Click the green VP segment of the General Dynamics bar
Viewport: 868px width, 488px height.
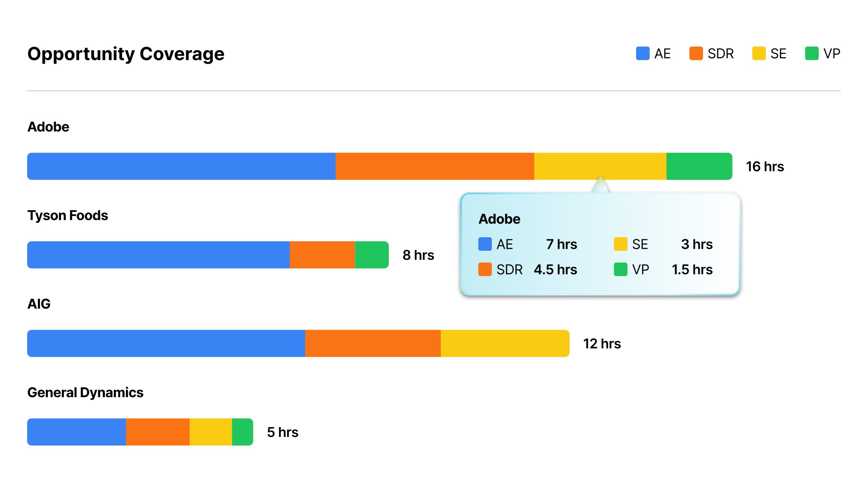click(x=242, y=432)
